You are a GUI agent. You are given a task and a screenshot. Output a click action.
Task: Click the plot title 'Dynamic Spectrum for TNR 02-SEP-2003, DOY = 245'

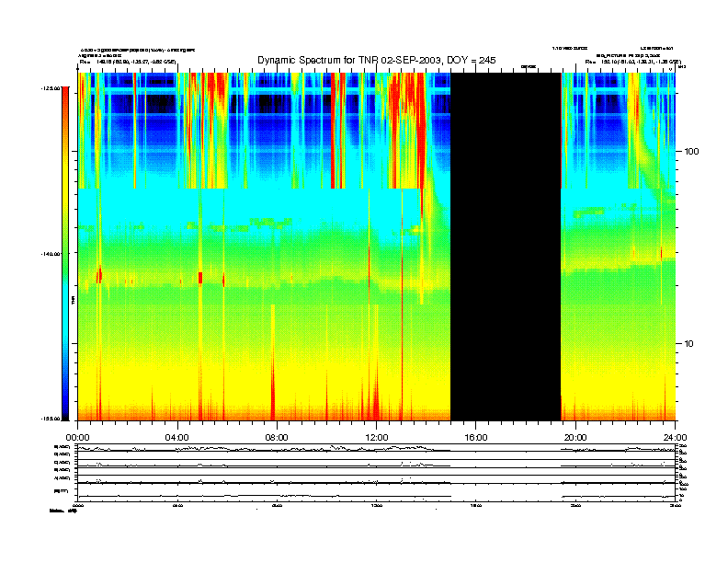[x=377, y=60]
